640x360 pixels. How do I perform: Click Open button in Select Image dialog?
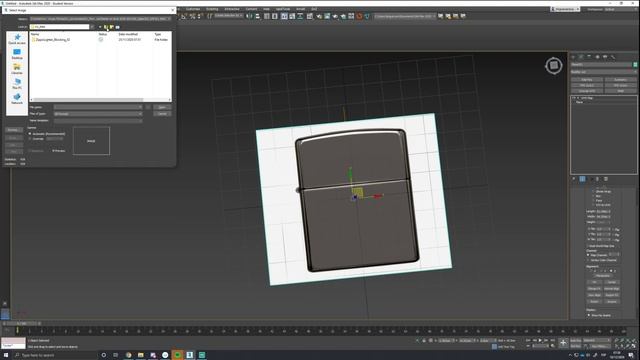(x=162, y=107)
